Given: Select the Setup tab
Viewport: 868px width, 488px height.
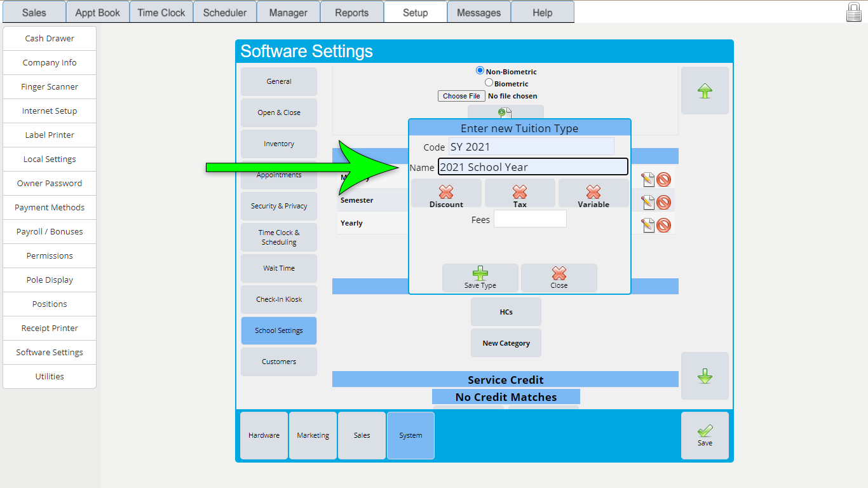Looking at the screenshot, I should (416, 12).
